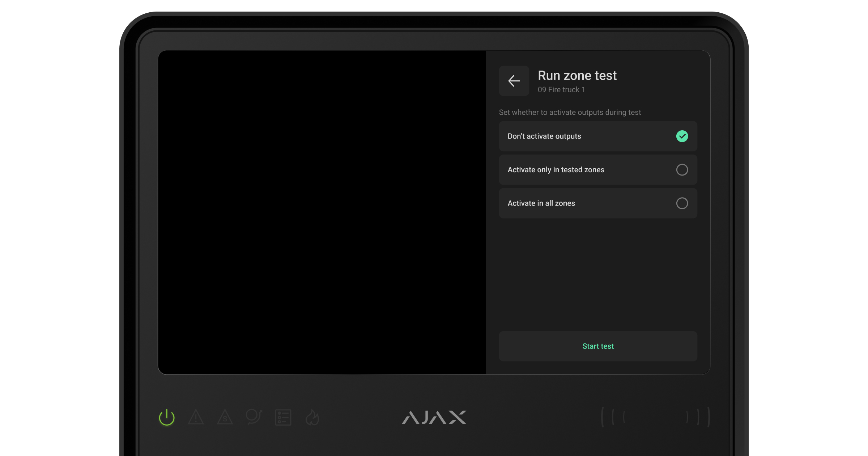Tap the circle with curved arrow indicator
The width and height of the screenshot is (868, 456).
tap(254, 417)
